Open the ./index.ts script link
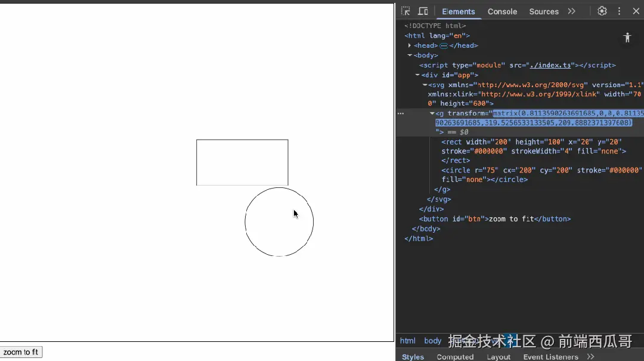 550,65
